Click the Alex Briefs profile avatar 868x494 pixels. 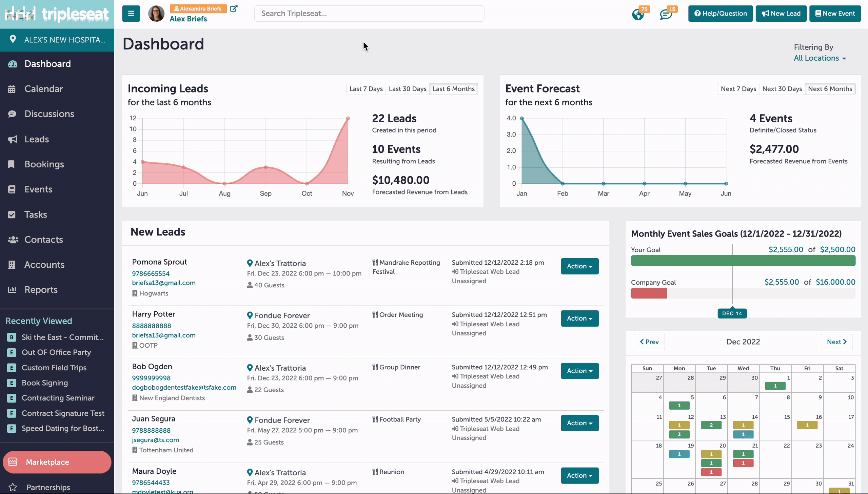156,14
